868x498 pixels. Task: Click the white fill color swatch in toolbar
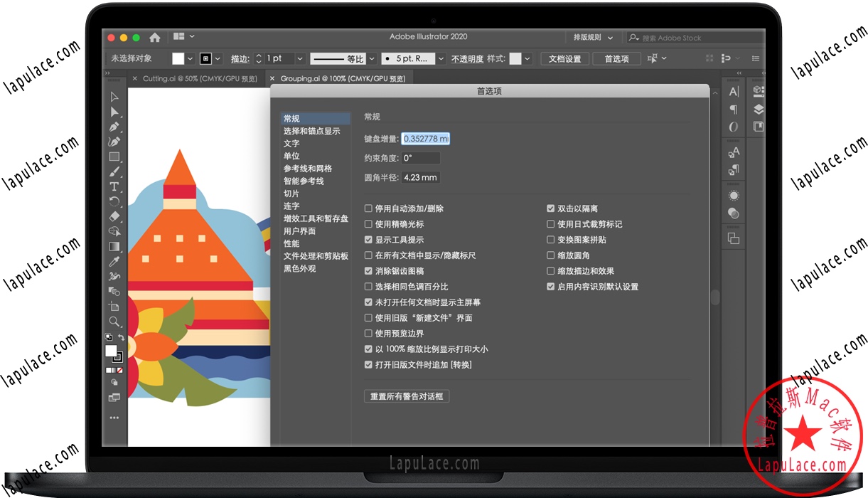pyautogui.click(x=178, y=58)
